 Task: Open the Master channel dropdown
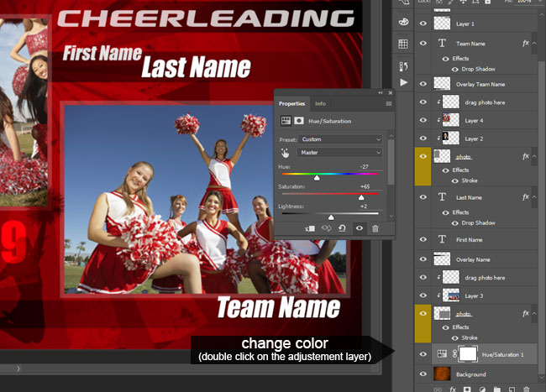(340, 152)
